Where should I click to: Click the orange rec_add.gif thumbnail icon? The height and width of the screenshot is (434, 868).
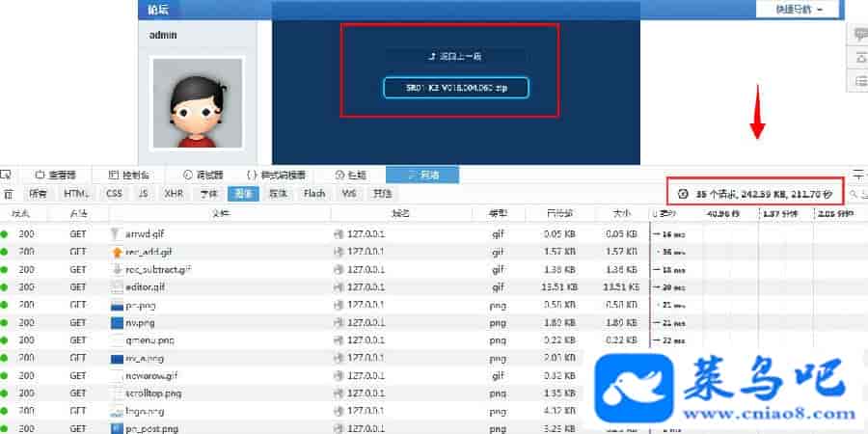pyautogui.click(x=117, y=252)
